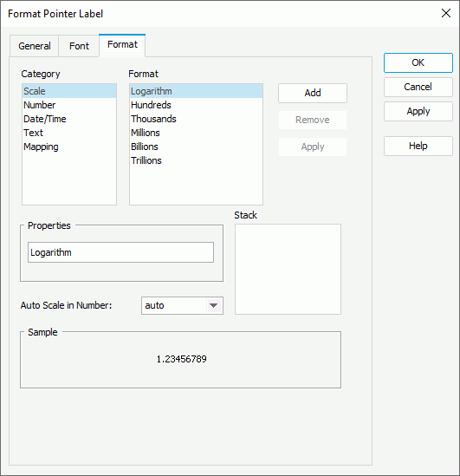
Task: Cancel the dialog
Action: coord(418,87)
